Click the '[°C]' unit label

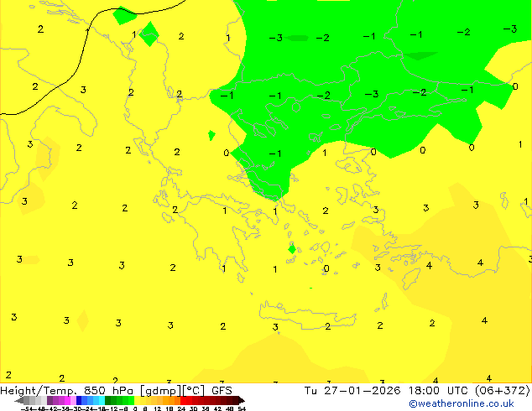click(x=194, y=391)
